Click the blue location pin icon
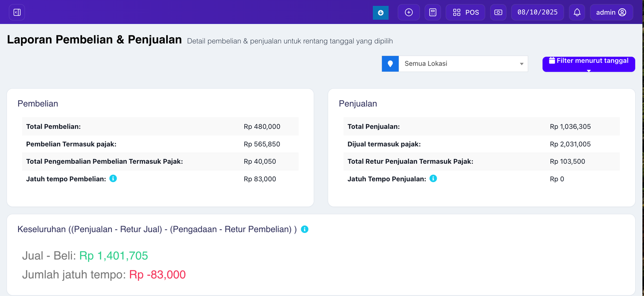 pos(390,64)
